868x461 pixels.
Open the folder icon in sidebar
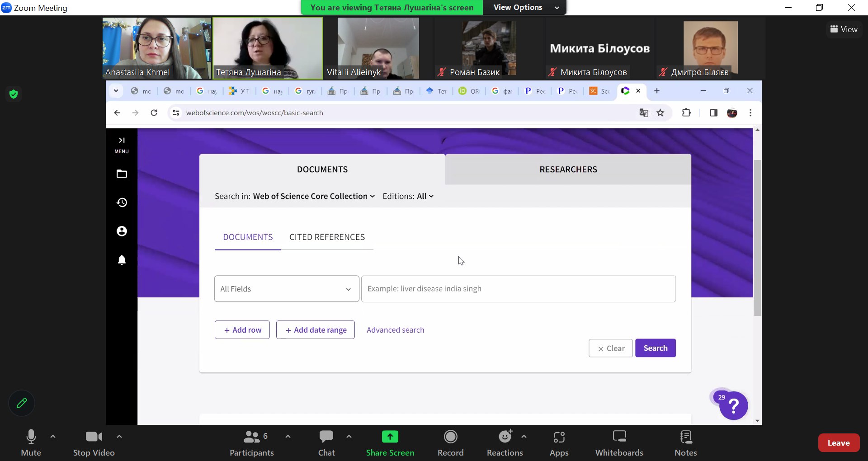point(122,174)
